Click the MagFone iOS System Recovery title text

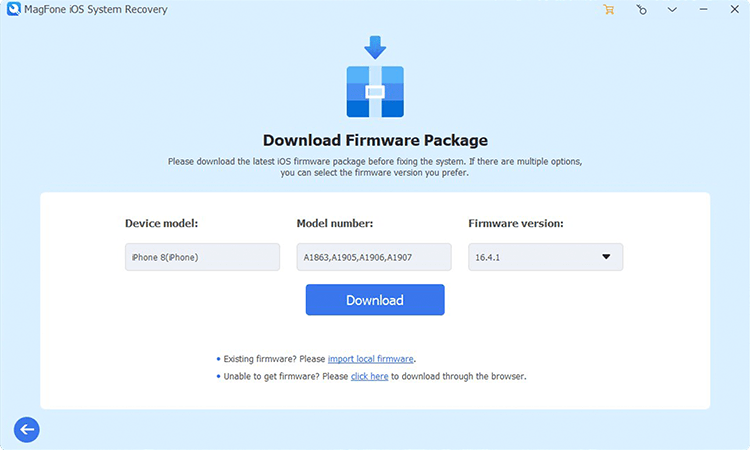point(98,10)
